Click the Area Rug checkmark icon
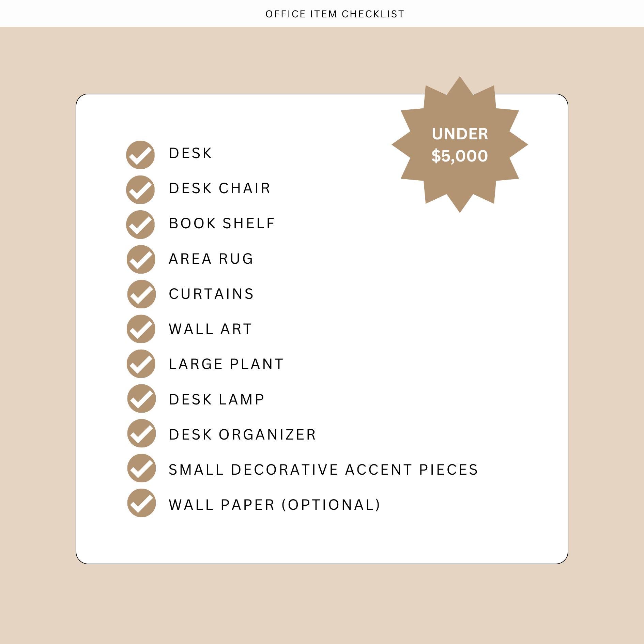This screenshot has height=644, width=644. click(141, 259)
